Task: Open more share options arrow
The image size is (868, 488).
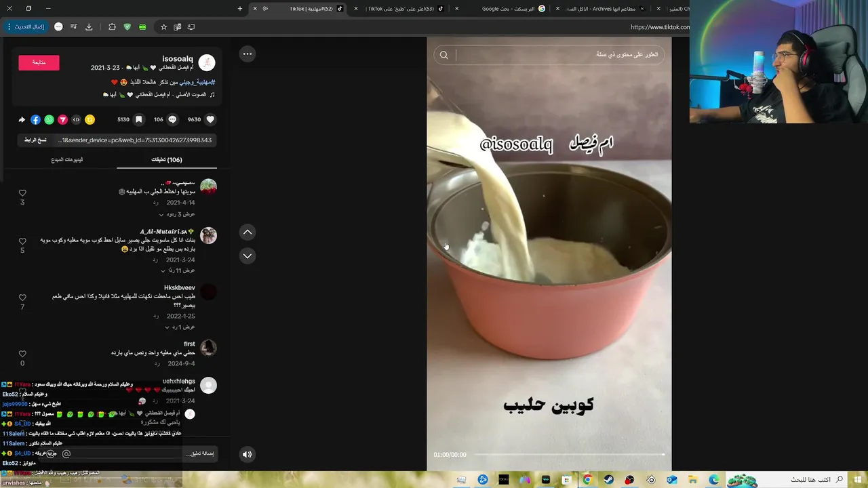Action: pos(22,119)
